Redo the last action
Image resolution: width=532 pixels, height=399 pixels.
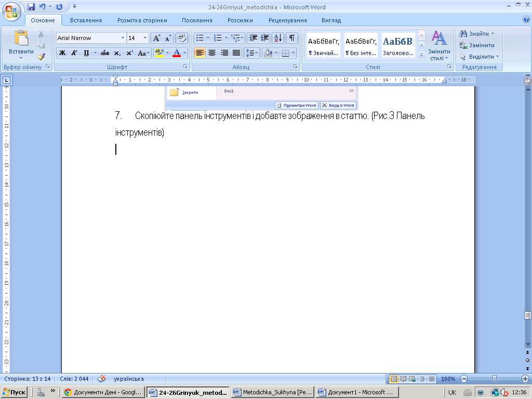(x=59, y=6)
